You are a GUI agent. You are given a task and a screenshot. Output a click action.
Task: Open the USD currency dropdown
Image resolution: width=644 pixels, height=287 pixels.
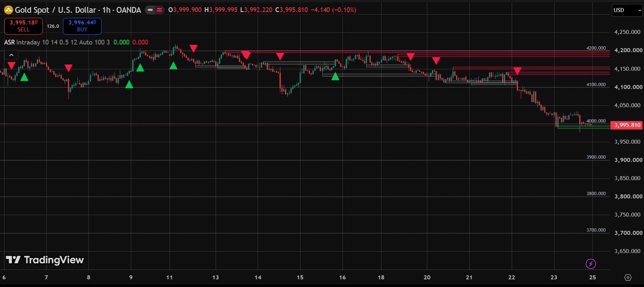tap(627, 10)
